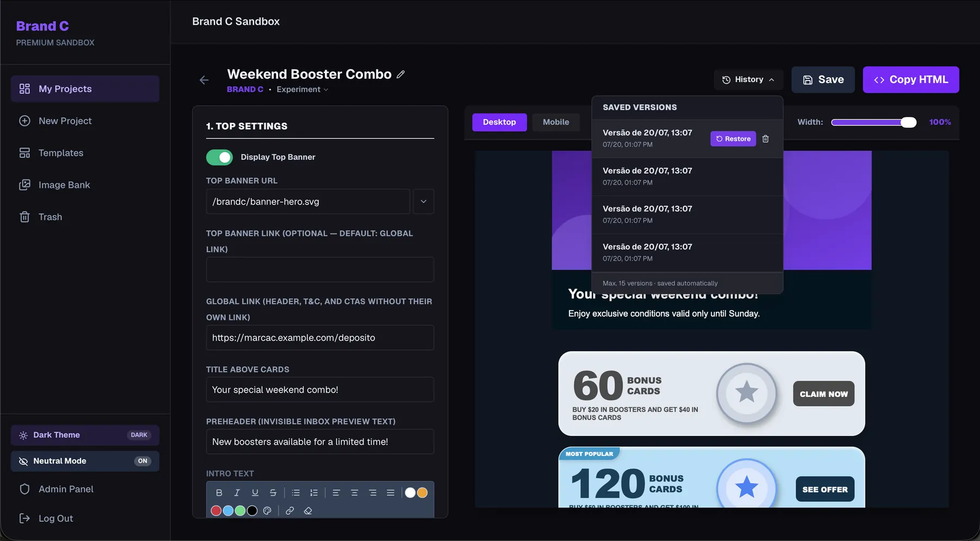This screenshot has width=980, height=541.
Task: Select the Desktop preview tab
Action: pyautogui.click(x=499, y=122)
